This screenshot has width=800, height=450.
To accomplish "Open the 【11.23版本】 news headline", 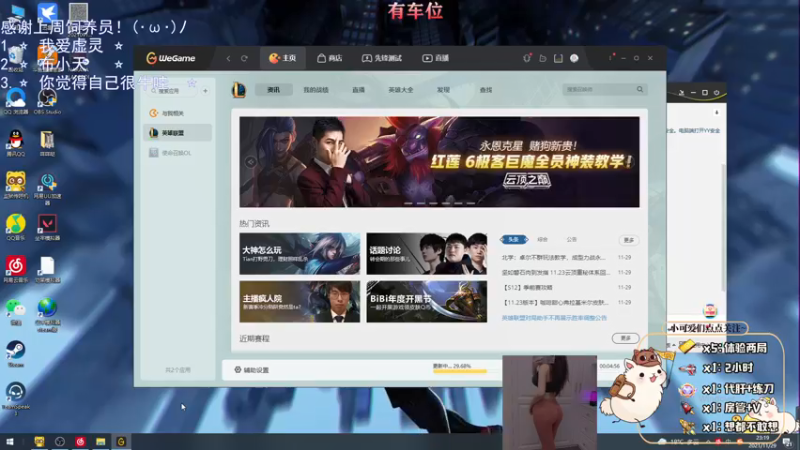I will pos(555,303).
